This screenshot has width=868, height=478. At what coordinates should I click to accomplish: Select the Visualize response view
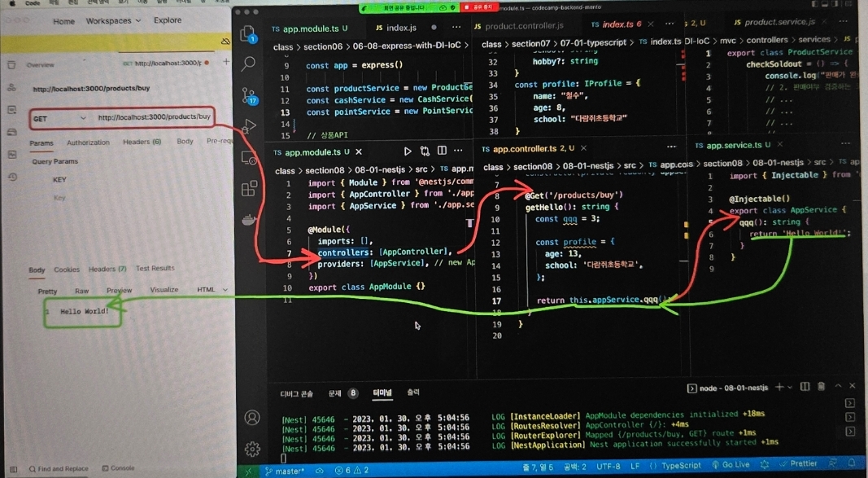point(164,290)
